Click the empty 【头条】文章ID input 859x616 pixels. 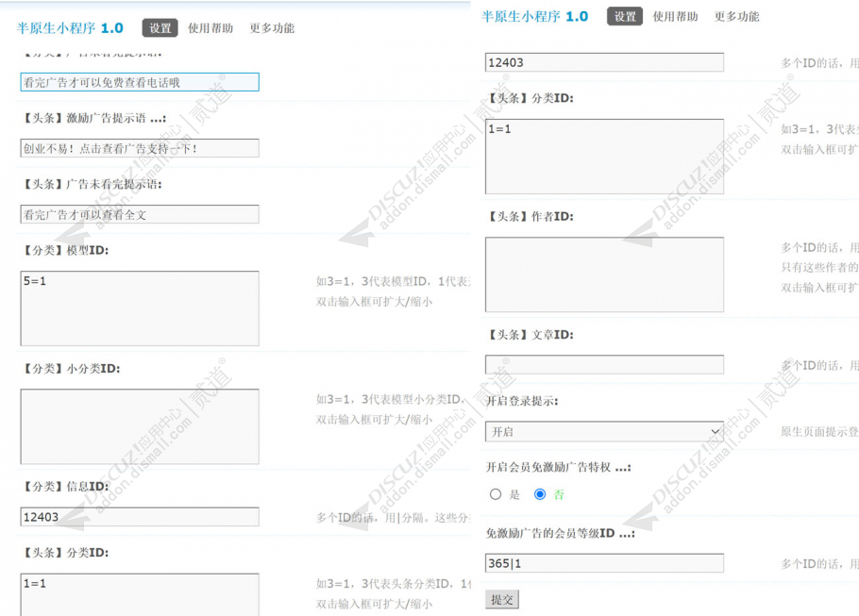coord(604,365)
